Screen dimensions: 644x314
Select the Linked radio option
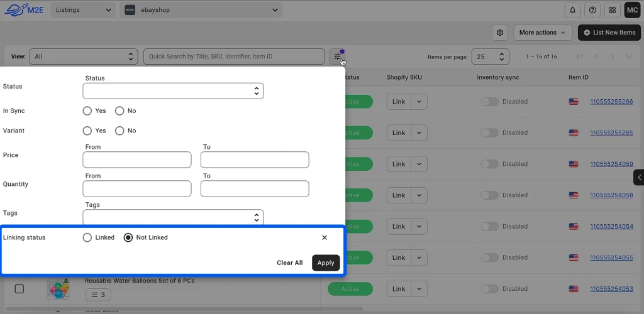coord(87,237)
